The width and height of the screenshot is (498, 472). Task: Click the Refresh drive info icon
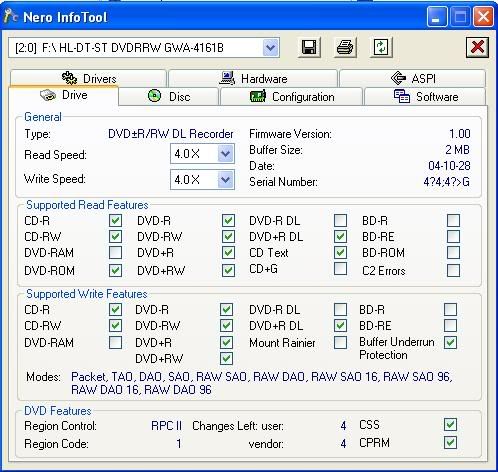381,47
